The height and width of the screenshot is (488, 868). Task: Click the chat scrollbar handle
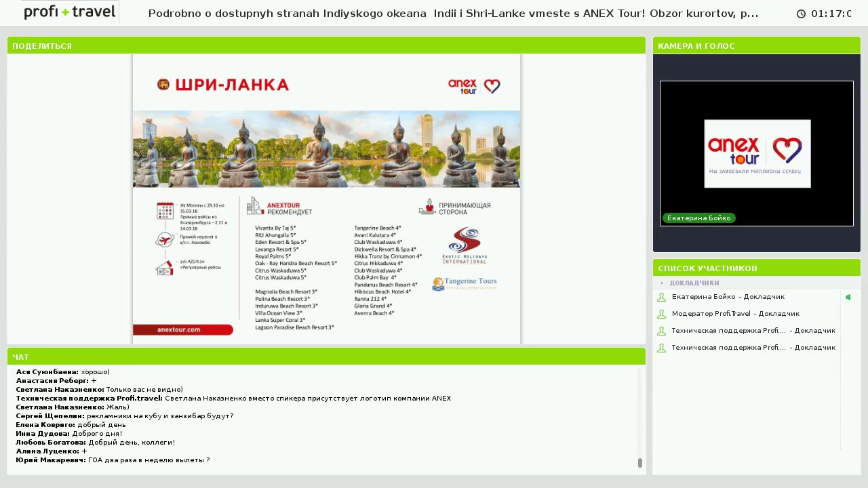click(x=640, y=463)
